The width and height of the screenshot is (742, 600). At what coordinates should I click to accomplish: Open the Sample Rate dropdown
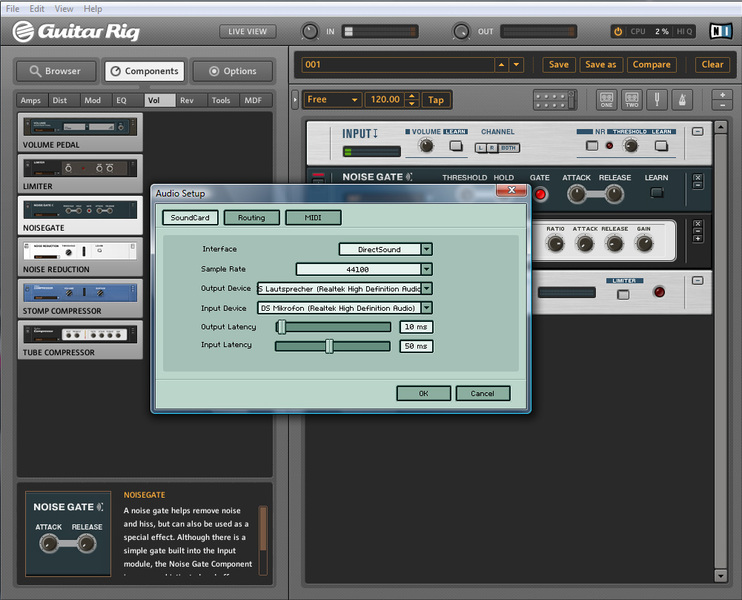[426, 269]
